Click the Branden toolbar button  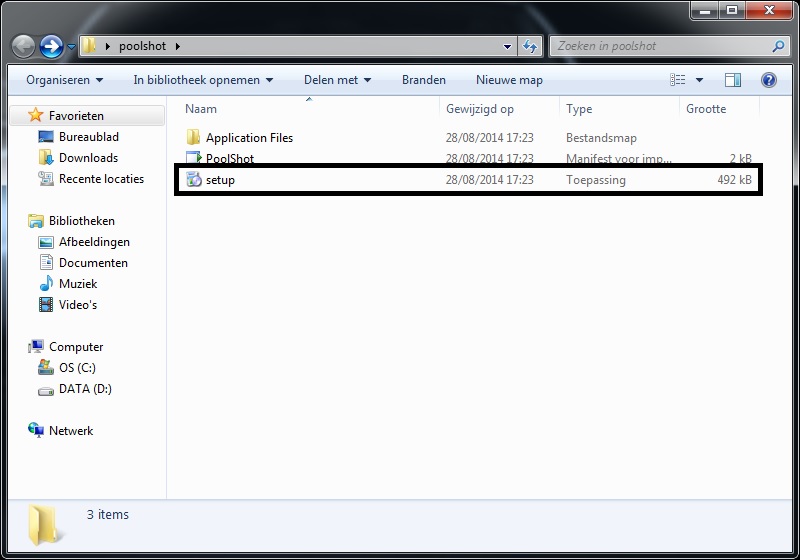424,80
